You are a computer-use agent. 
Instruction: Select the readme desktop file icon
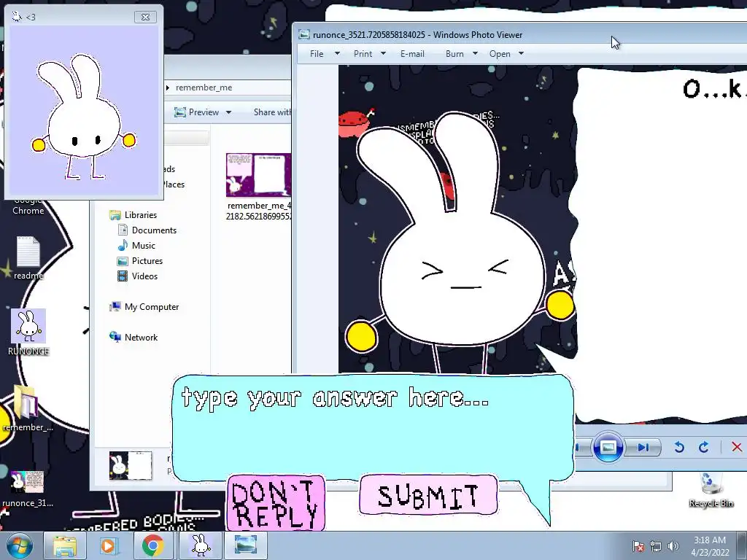pos(28,257)
